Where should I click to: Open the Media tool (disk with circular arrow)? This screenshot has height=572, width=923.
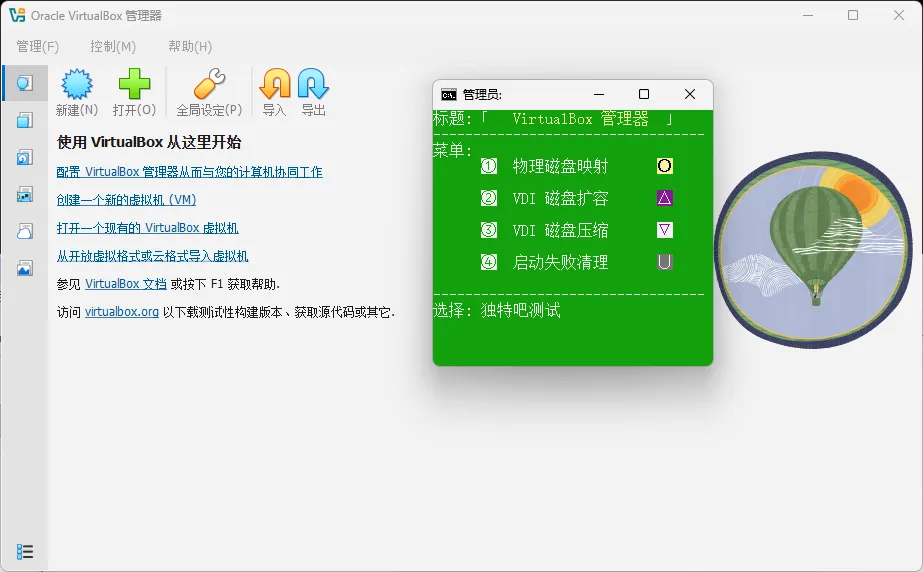tap(25, 157)
